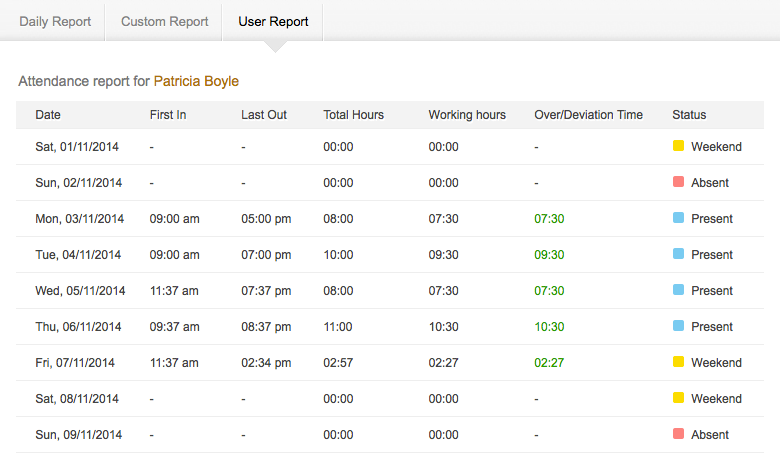Select the date Fri, 07/11/2014

pos(75,363)
